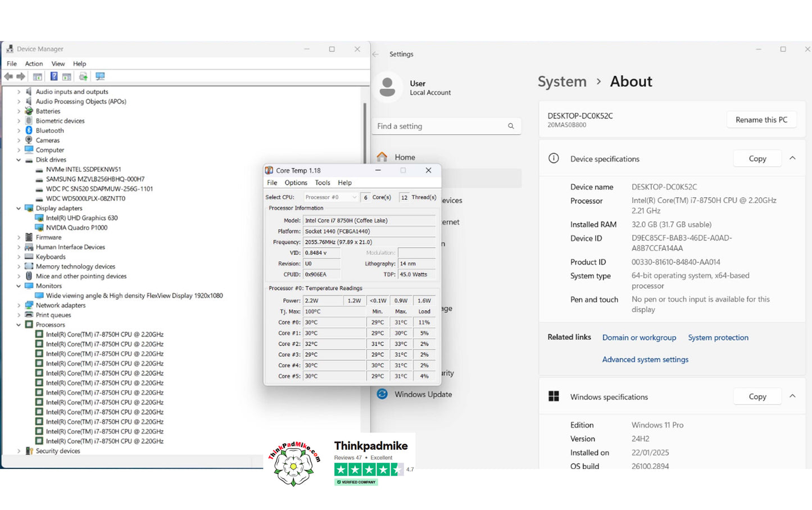This screenshot has width=812, height=510.
Task: Click the Security devices icon
Action: [29, 450]
